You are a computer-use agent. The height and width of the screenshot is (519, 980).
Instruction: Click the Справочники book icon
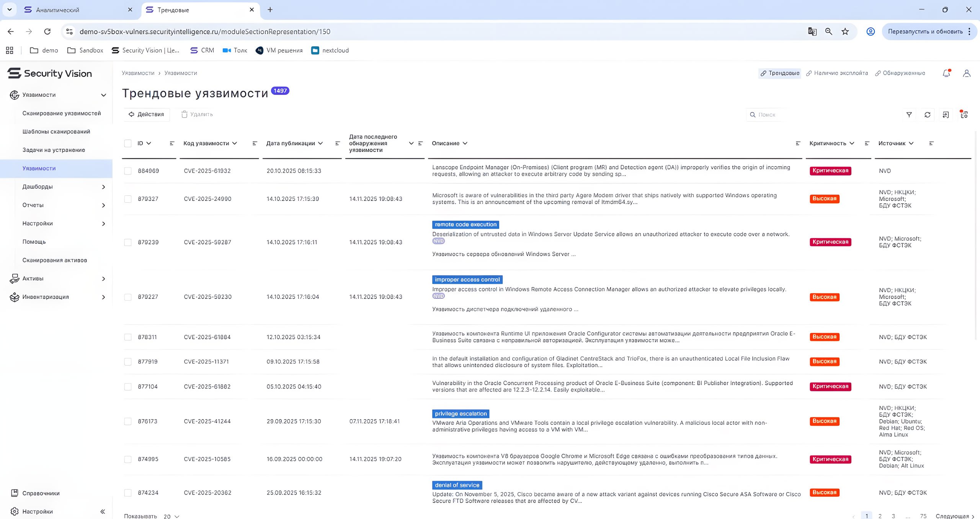[15, 493]
